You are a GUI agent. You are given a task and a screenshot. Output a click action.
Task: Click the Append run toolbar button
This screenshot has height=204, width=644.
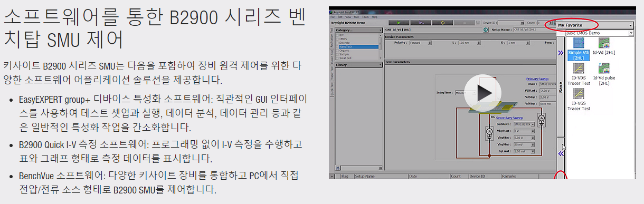[421, 23]
